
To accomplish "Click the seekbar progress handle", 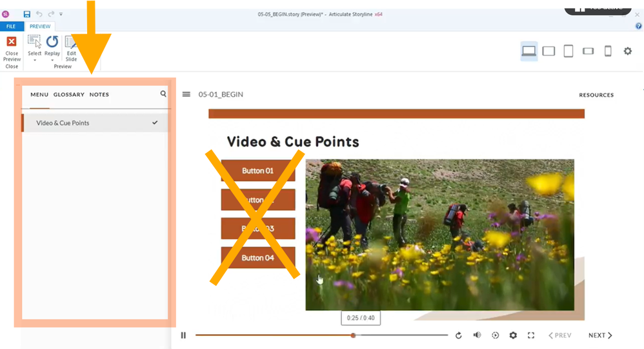I will click(353, 335).
